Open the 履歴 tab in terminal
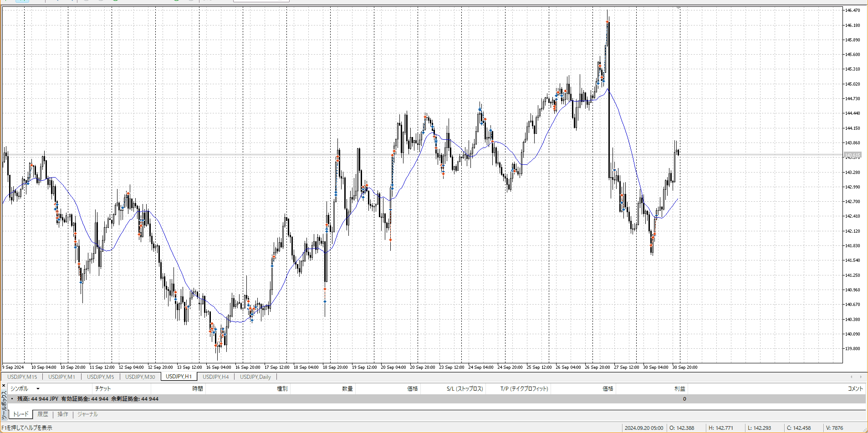This screenshot has height=433, width=868. click(x=43, y=414)
